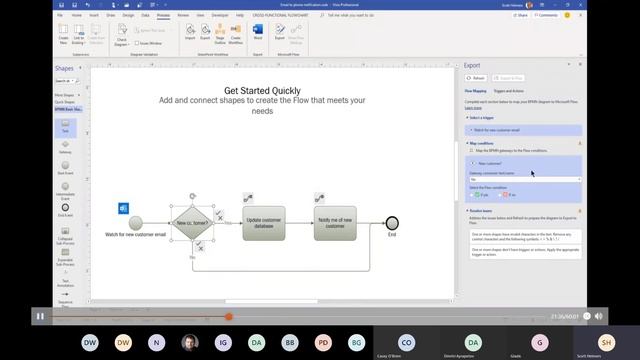The height and width of the screenshot is (360, 640).
Task: Choose the 'If no' flow condition radio
Action: pos(500,195)
